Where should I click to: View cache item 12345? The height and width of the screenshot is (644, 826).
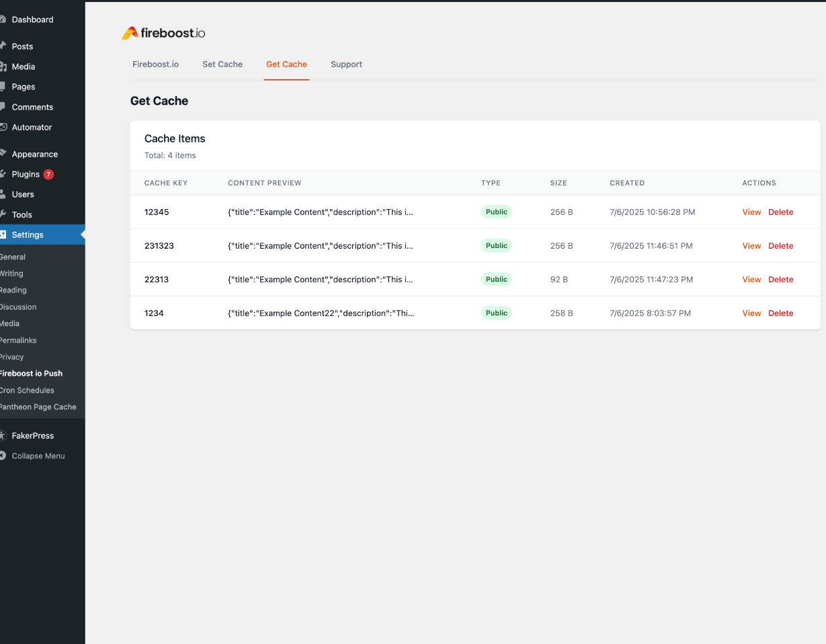(751, 212)
